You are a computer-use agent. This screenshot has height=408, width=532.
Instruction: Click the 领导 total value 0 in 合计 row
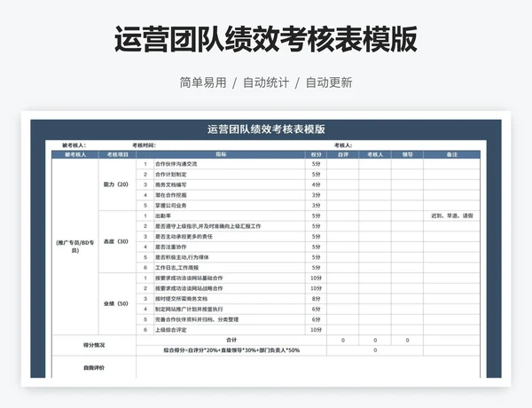click(x=407, y=340)
